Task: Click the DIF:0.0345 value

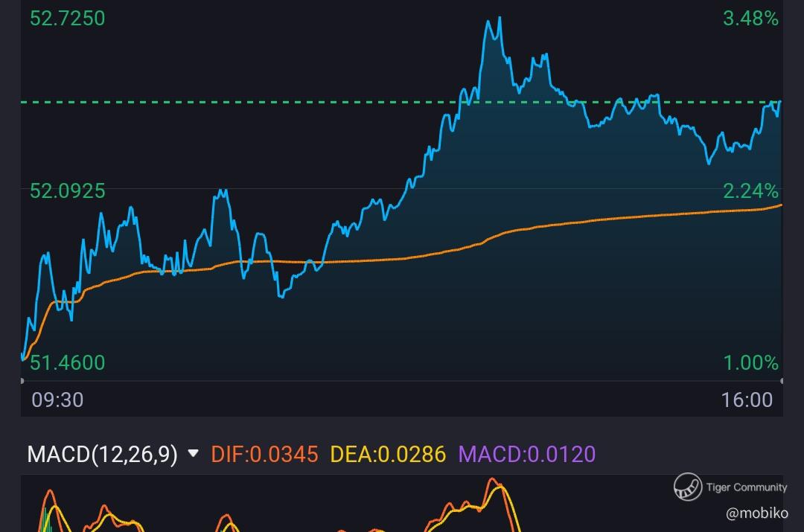Action: click(x=264, y=454)
